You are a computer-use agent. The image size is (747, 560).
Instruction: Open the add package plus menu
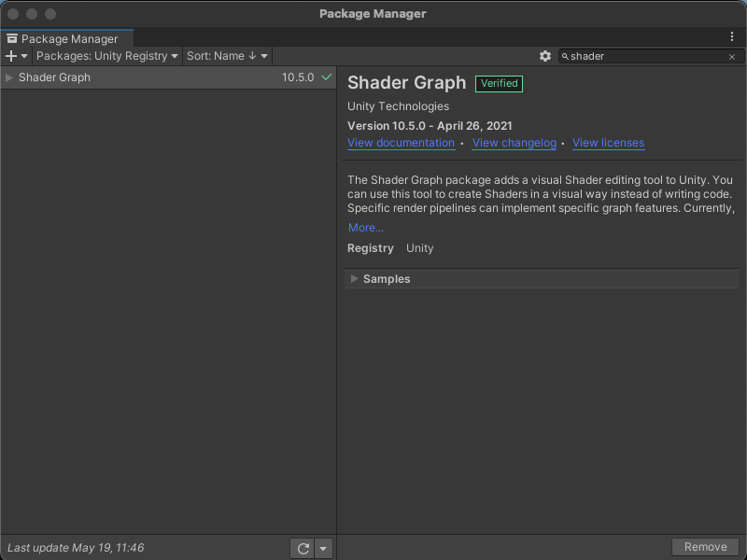coord(16,56)
